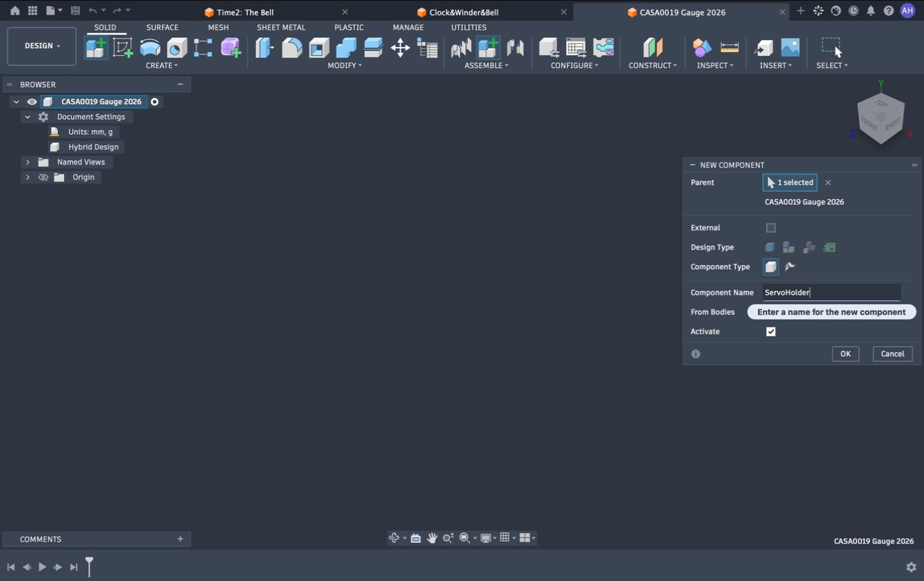This screenshot has height=581, width=924.
Task: Collapse the Document Settings node
Action: (x=28, y=117)
